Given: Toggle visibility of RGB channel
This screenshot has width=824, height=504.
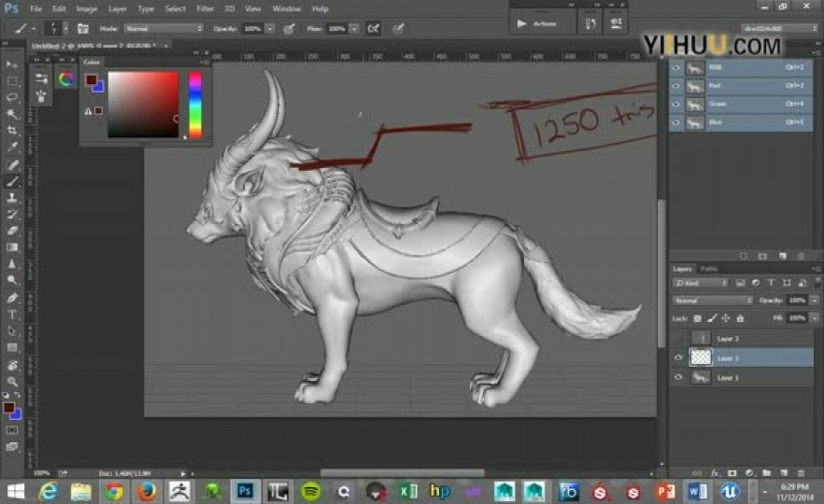Looking at the screenshot, I should [676, 68].
